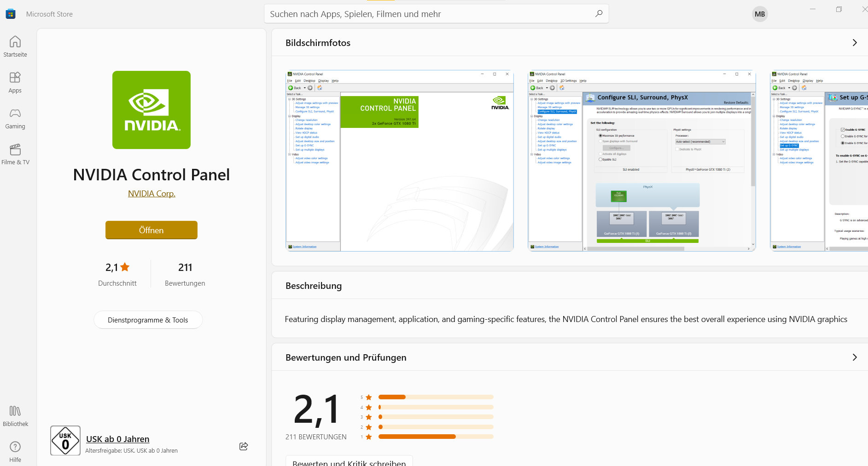Click the USK 0 rating badge

[x=65, y=441]
